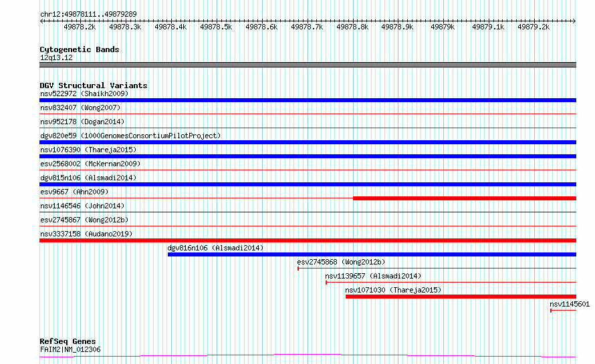Image resolution: width=595 pixels, height=364 pixels.
Task: Click the 49878.4k ruler tick label
Action: point(170,27)
